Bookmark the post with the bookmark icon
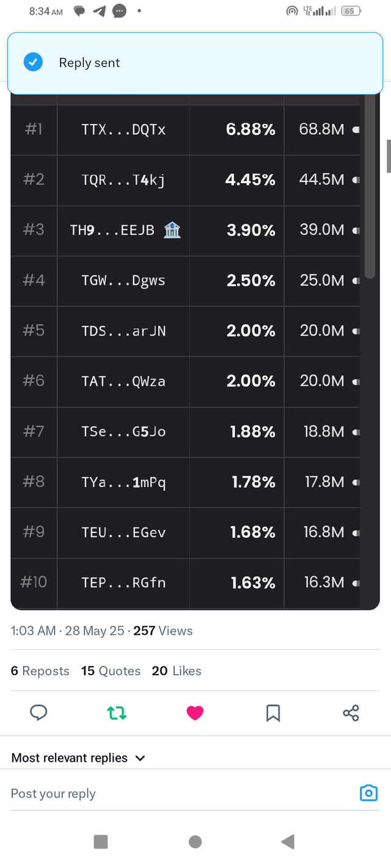This screenshot has width=391, height=868. 273,712
